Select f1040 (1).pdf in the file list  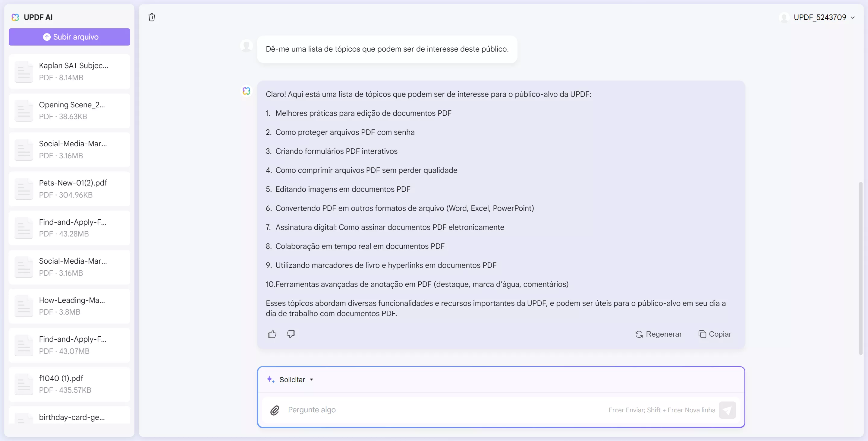[69, 384]
